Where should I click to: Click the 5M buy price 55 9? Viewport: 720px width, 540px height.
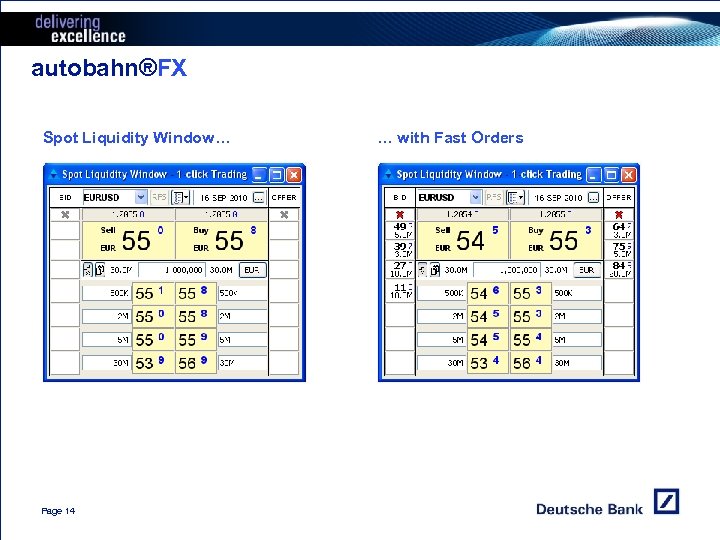pyautogui.click(x=196, y=339)
